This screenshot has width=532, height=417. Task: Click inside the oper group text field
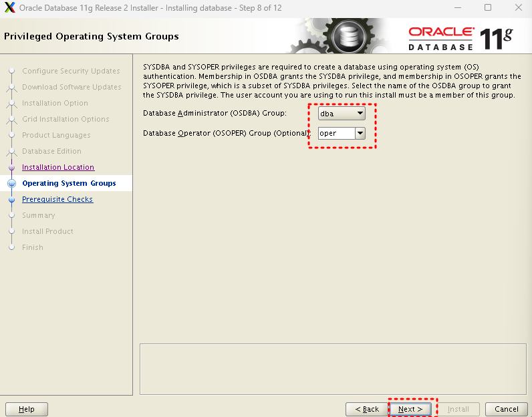pos(337,133)
